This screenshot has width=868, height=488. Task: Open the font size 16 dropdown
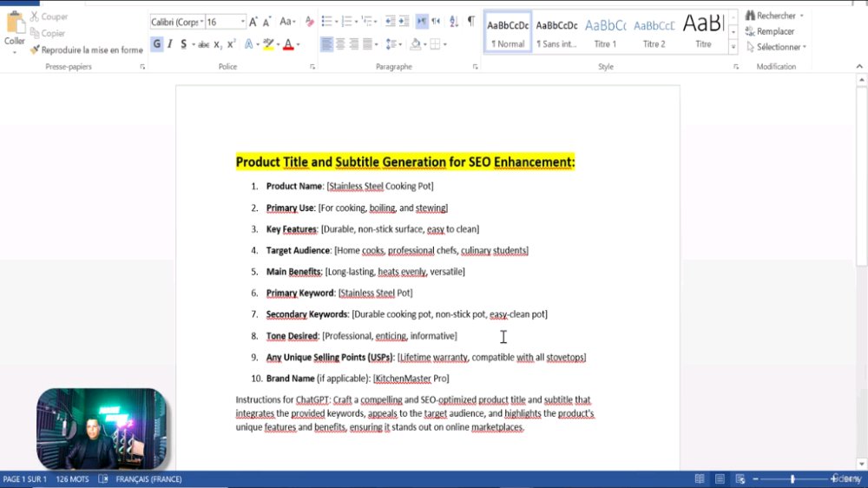click(242, 23)
